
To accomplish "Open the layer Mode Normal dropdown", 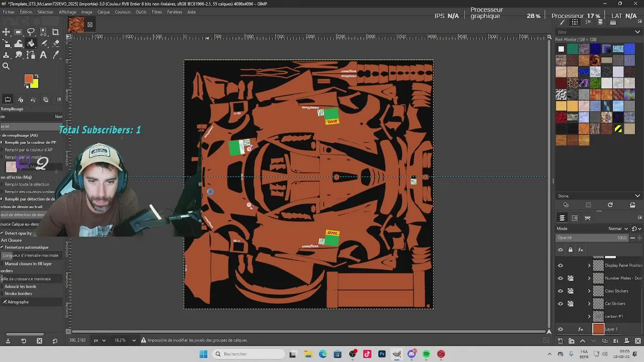I will click(x=618, y=229).
